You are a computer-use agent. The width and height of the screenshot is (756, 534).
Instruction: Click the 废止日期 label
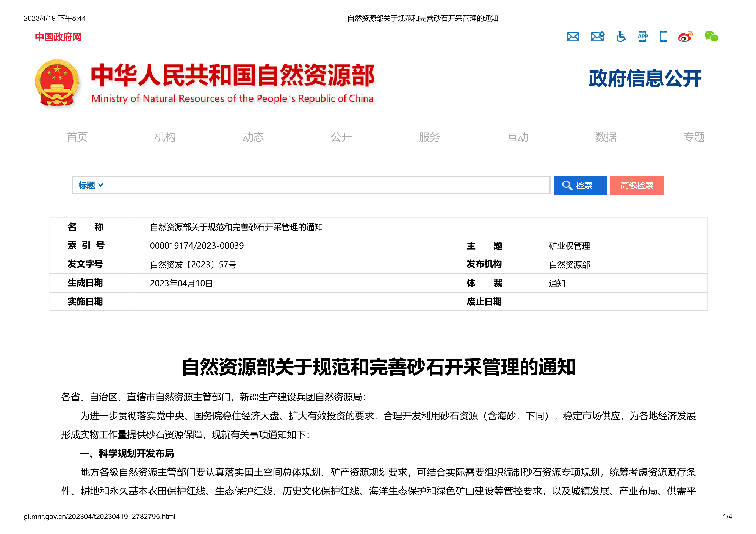(x=484, y=301)
